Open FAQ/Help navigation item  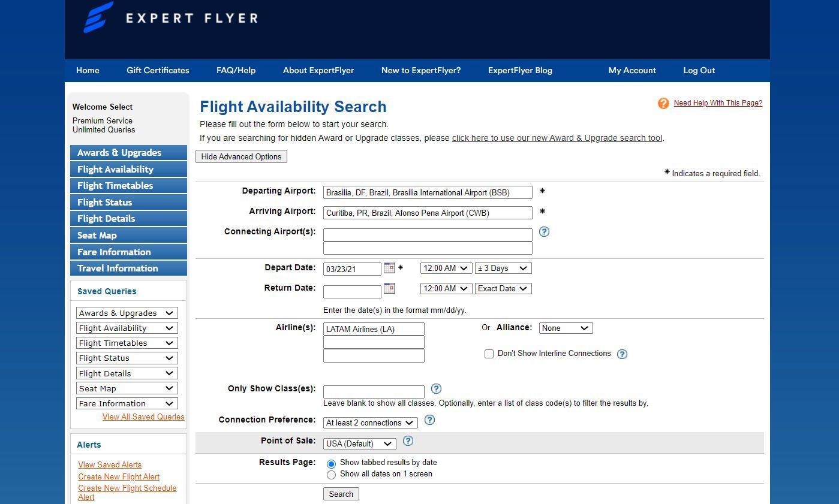pos(236,70)
